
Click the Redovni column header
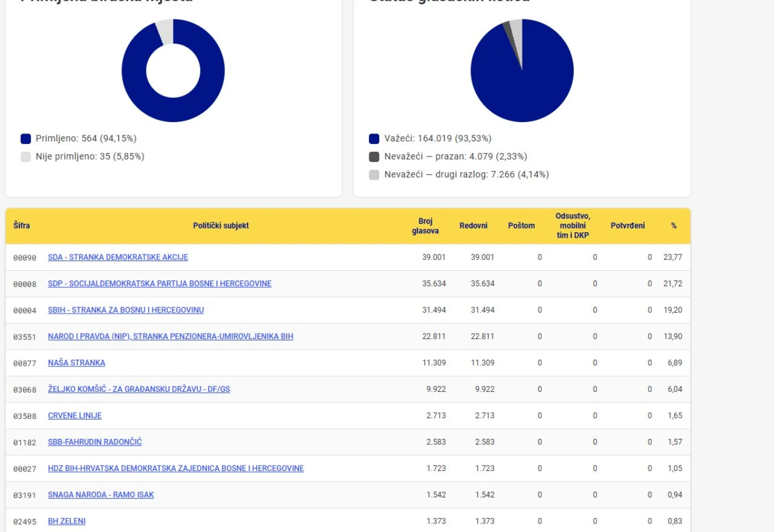[473, 226]
